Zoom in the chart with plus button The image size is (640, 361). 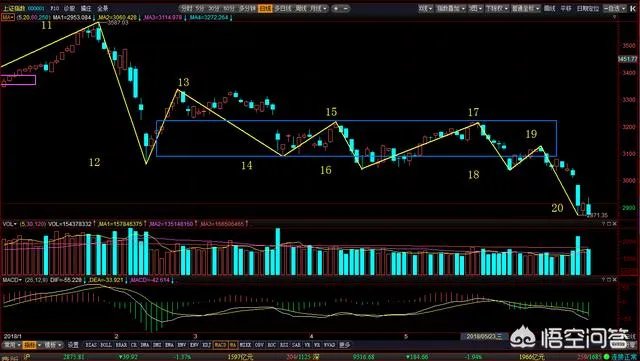(336, 8)
